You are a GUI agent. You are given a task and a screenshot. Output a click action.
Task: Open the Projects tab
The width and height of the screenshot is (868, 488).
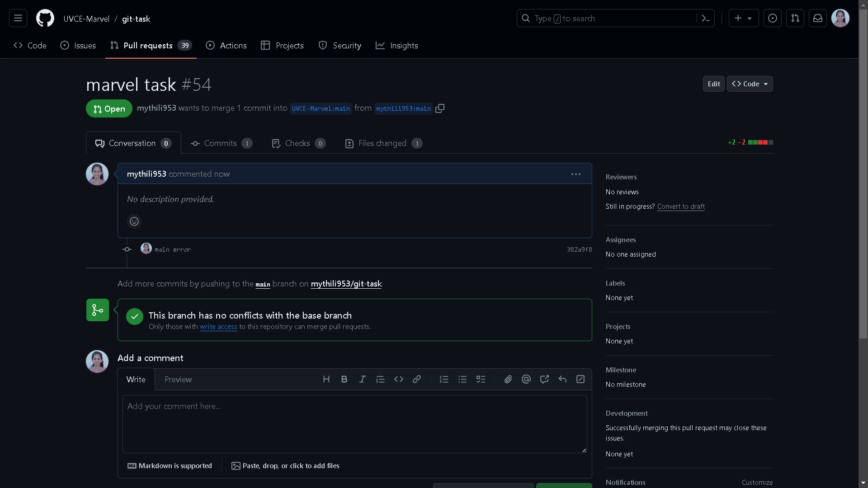pos(283,46)
